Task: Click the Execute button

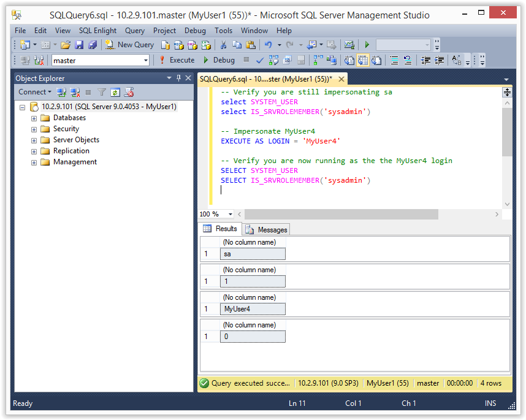Action: tap(177, 60)
